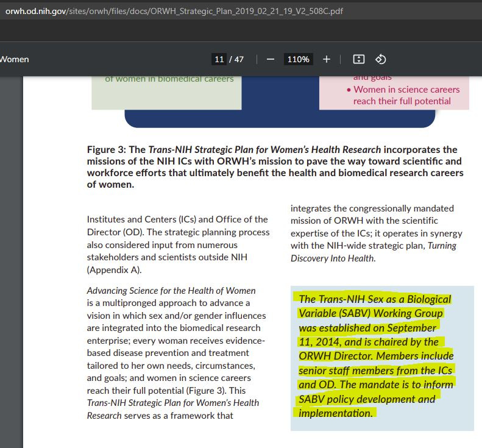This screenshot has width=482, height=448.
Task: Click the highlighted line "11, 2014, and is chaired by the"
Action: (369, 342)
